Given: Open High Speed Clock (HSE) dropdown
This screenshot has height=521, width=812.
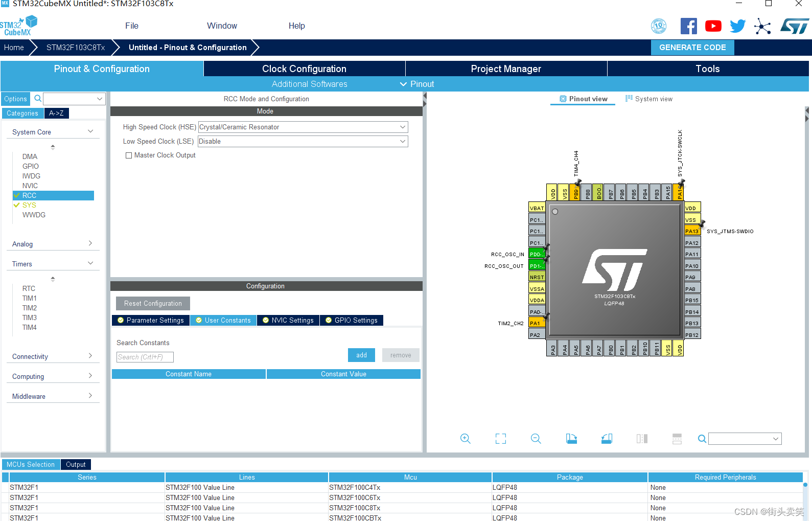Looking at the screenshot, I should 303,127.
